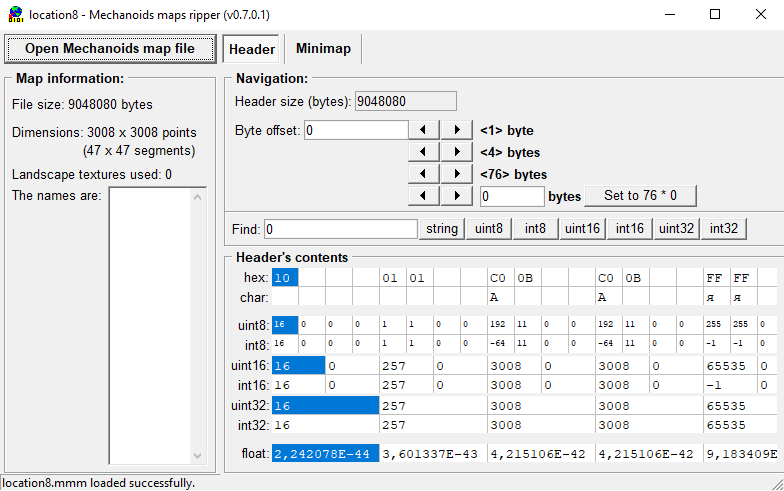Click left arrow for 1 byte step
This screenshot has width=784, height=491.
click(425, 130)
